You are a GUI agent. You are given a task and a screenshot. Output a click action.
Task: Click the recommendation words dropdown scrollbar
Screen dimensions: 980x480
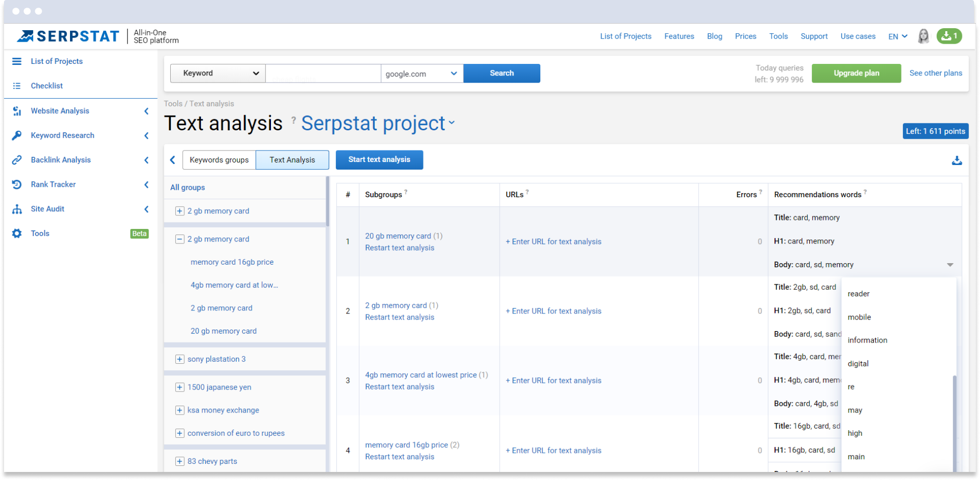pyautogui.click(x=954, y=423)
